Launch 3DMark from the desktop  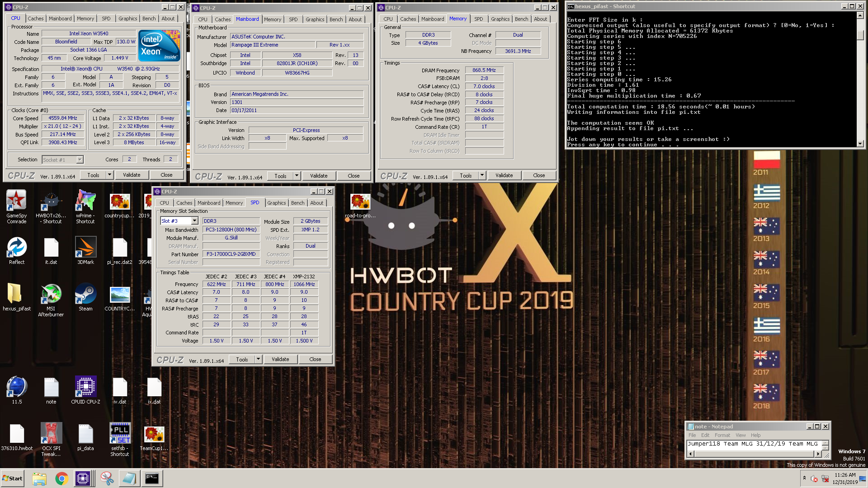click(x=85, y=251)
